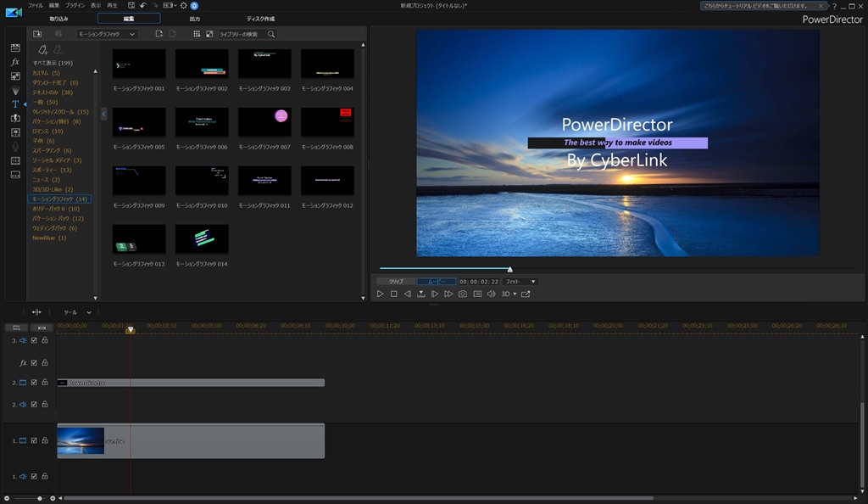Click the preview seek bar handle

tap(509, 269)
